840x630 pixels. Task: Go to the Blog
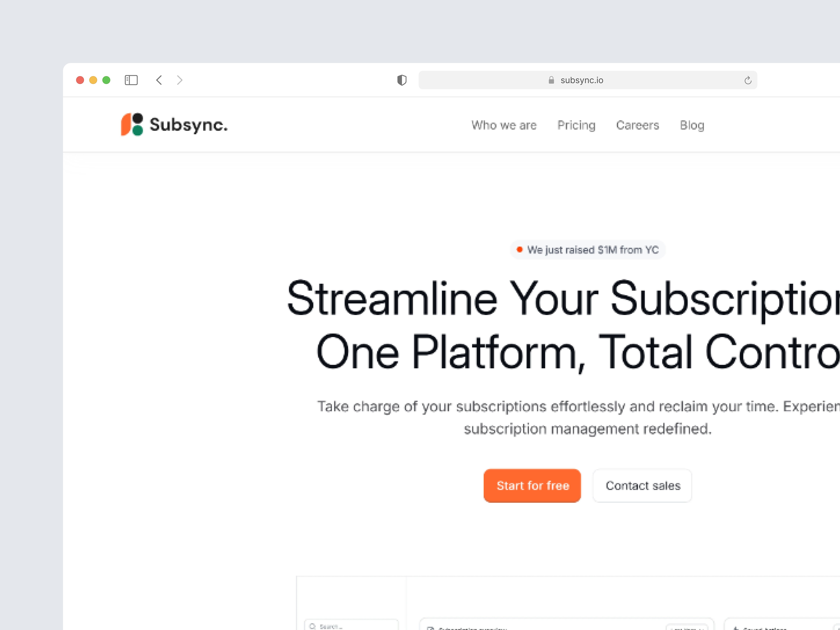[692, 125]
